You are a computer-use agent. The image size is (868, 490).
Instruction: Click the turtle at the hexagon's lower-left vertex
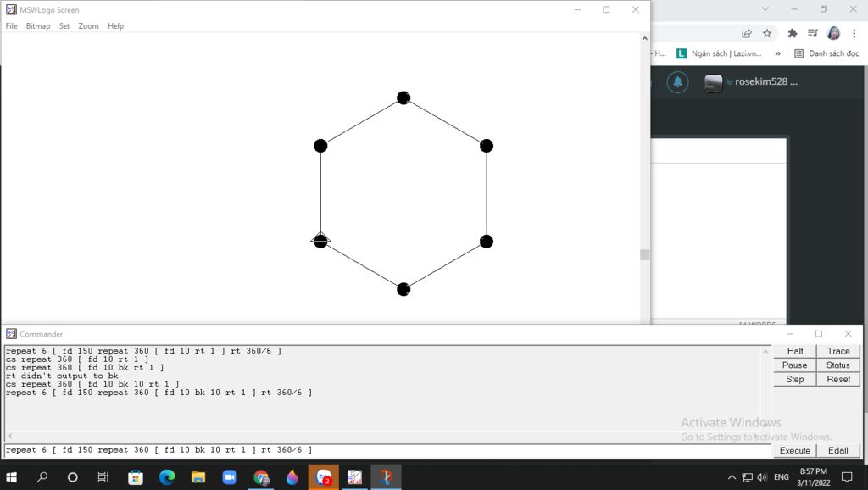pyautogui.click(x=320, y=240)
